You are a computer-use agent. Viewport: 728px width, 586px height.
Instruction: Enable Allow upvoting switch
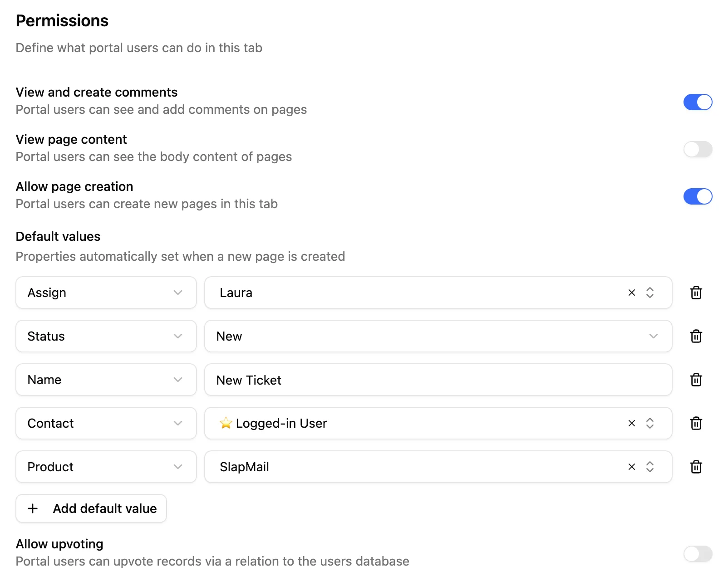(x=698, y=554)
